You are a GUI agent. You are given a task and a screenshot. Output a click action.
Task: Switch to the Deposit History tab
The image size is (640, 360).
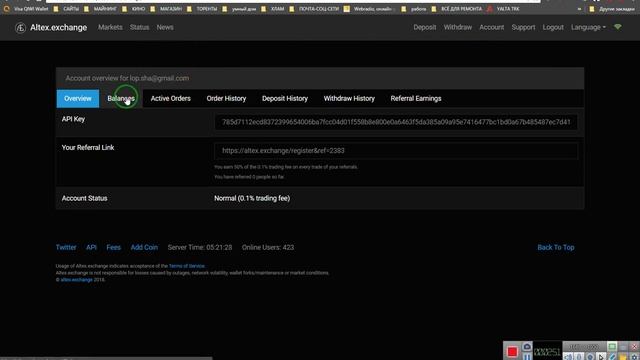(x=285, y=98)
